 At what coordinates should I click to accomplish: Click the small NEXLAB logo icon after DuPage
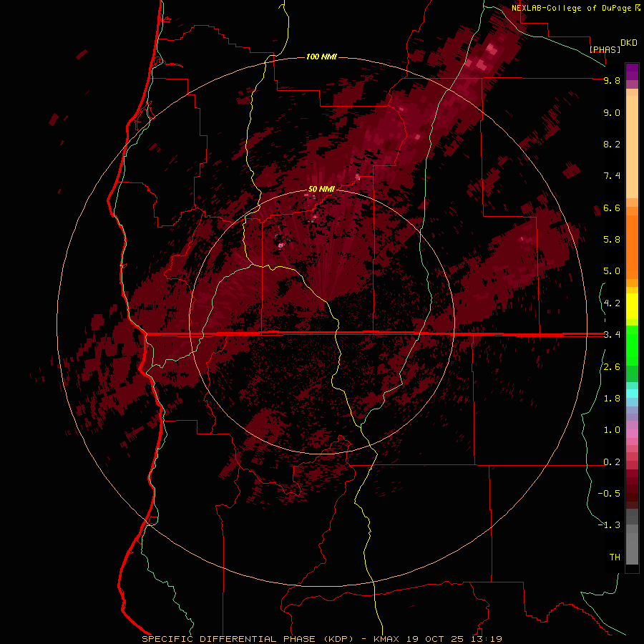[638, 7]
